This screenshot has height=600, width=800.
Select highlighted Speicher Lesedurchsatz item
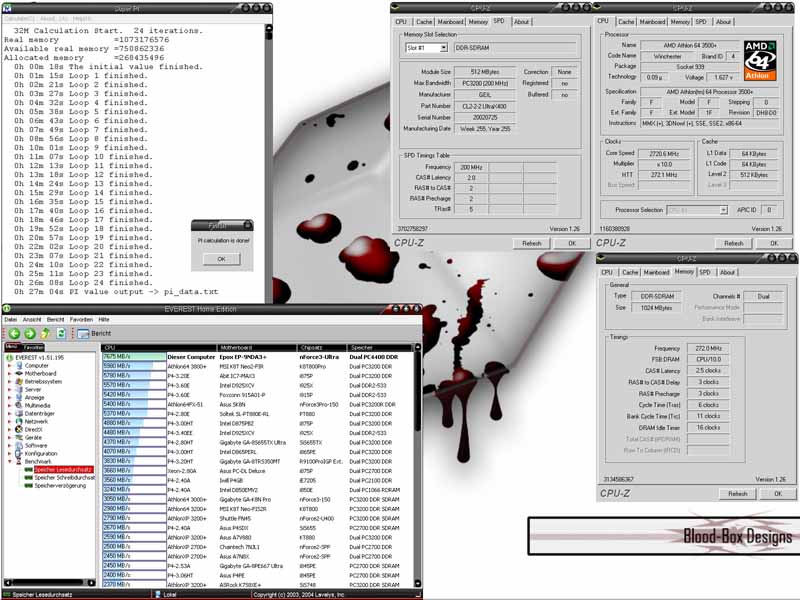coord(63,469)
